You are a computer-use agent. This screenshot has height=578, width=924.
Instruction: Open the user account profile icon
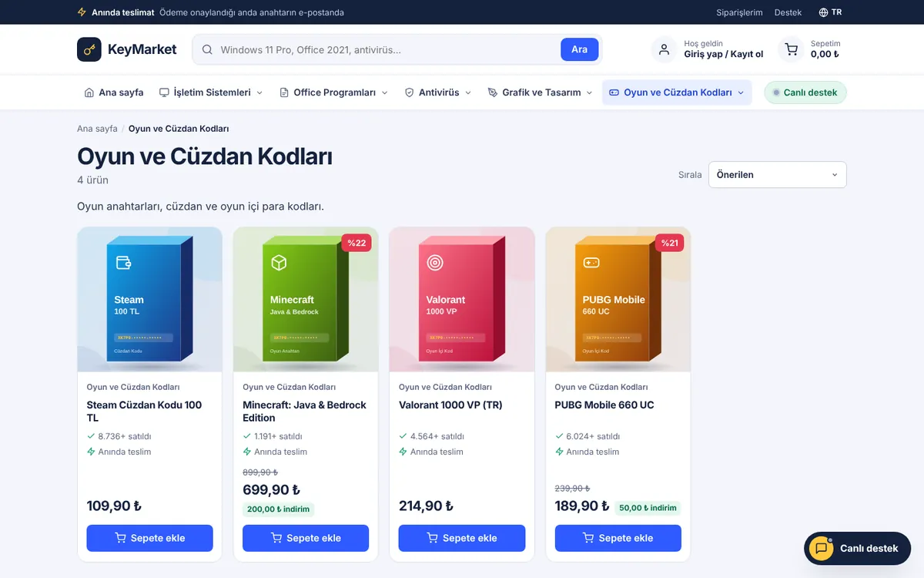(x=664, y=49)
